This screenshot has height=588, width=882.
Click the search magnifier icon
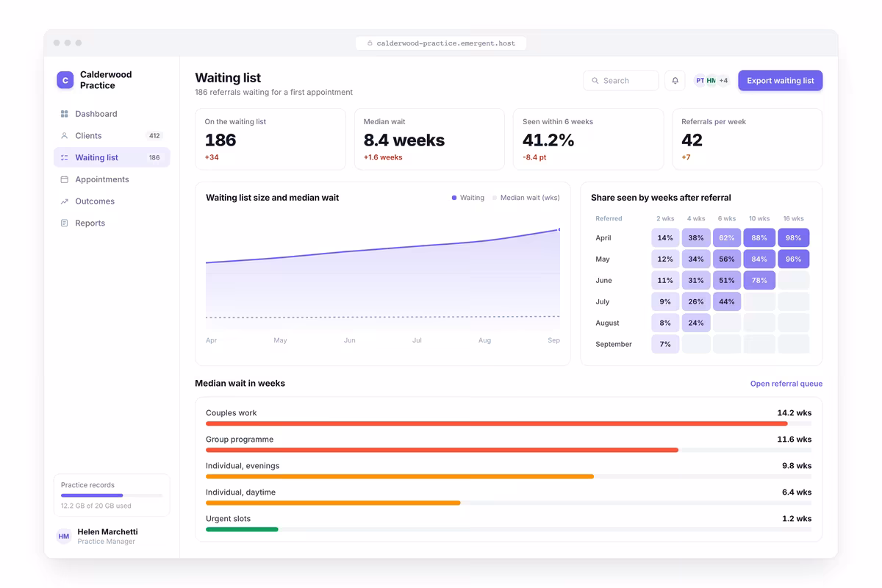(595, 81)
